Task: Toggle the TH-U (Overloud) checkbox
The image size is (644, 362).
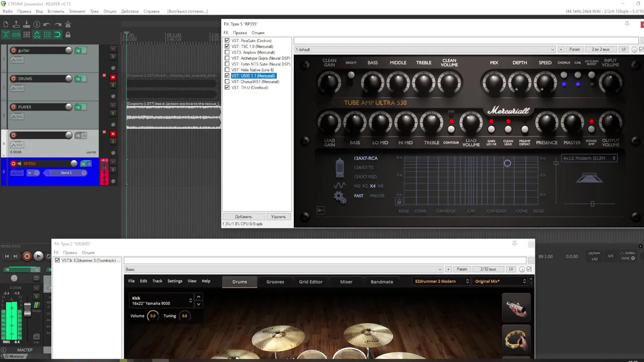Action: point(227,87)
